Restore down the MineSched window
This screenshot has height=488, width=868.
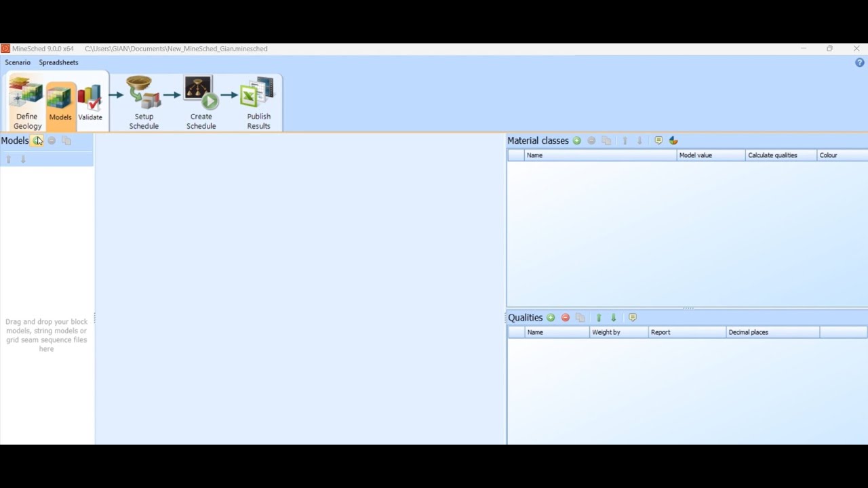tap(829, 49)
